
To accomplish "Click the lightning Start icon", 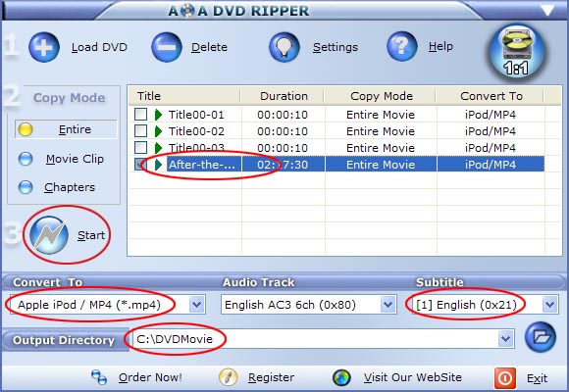I will [x=49, y=235].
